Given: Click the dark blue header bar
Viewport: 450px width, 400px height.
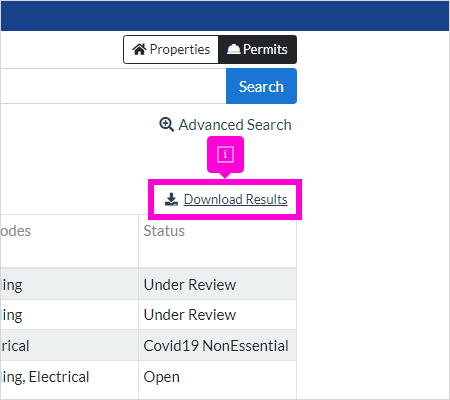Looking at the screenshot, I should click(x=225, y=16).
